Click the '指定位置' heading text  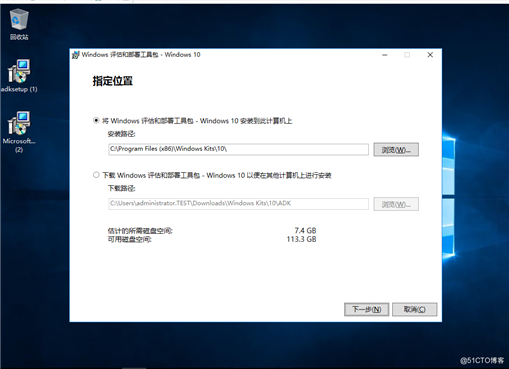click(x=113, y=81)
